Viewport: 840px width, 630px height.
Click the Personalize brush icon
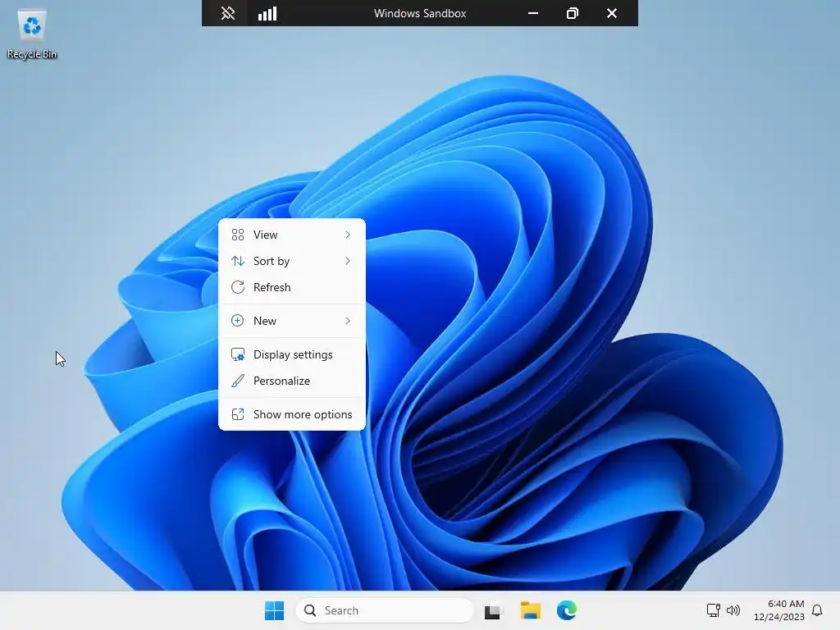[238, 381]
